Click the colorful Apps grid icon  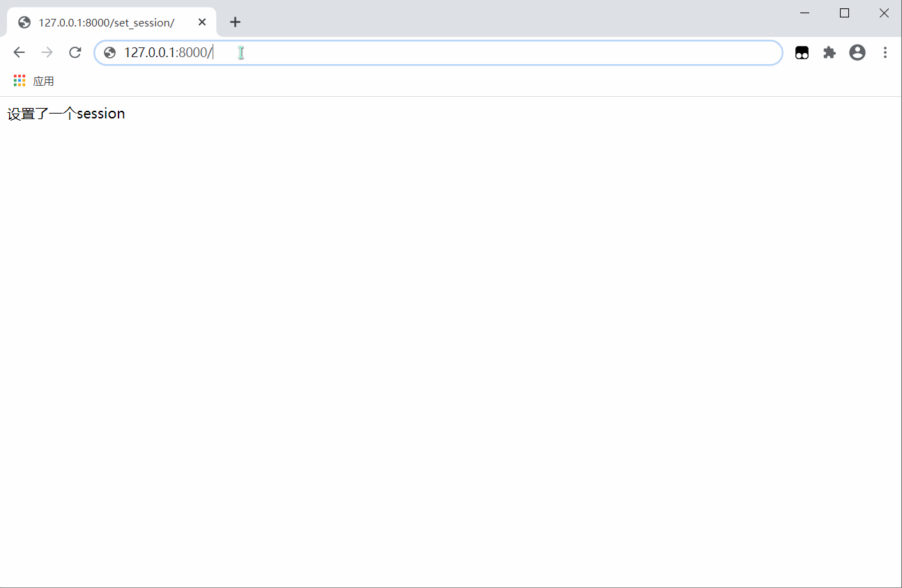(20, 81)
